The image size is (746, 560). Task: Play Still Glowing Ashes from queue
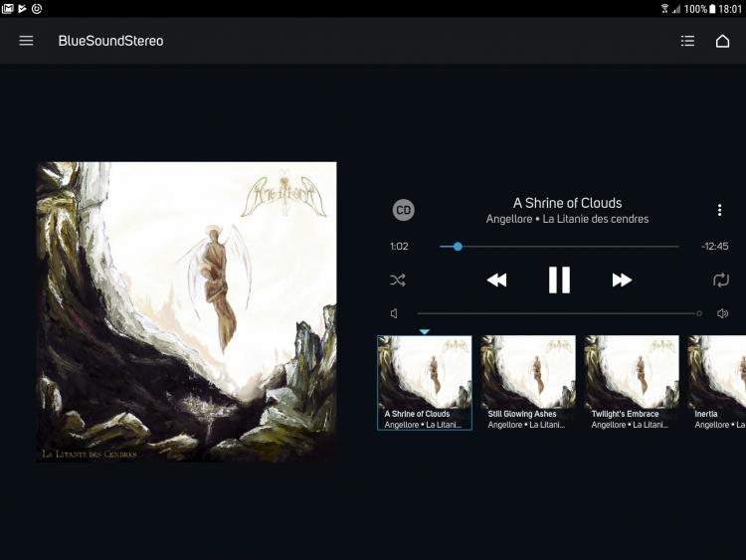point(528,383)
